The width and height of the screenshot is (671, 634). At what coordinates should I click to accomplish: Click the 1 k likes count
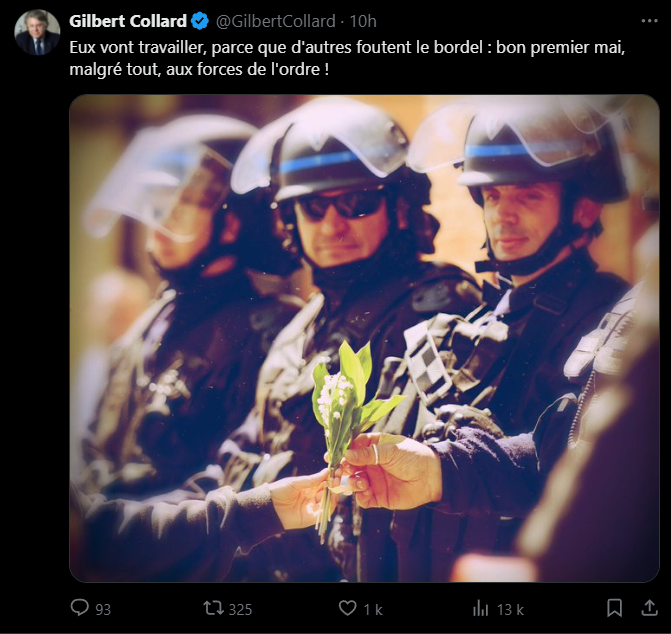[373, 609]
